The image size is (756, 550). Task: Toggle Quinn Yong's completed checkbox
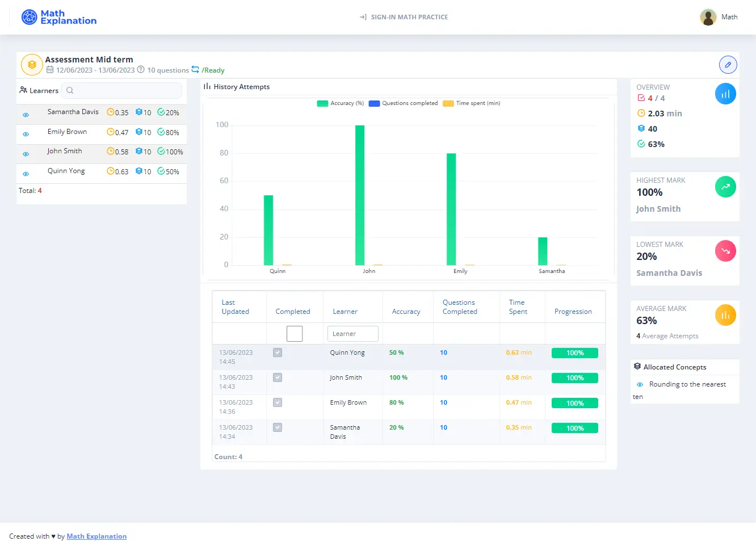click(x=278, y=352)
